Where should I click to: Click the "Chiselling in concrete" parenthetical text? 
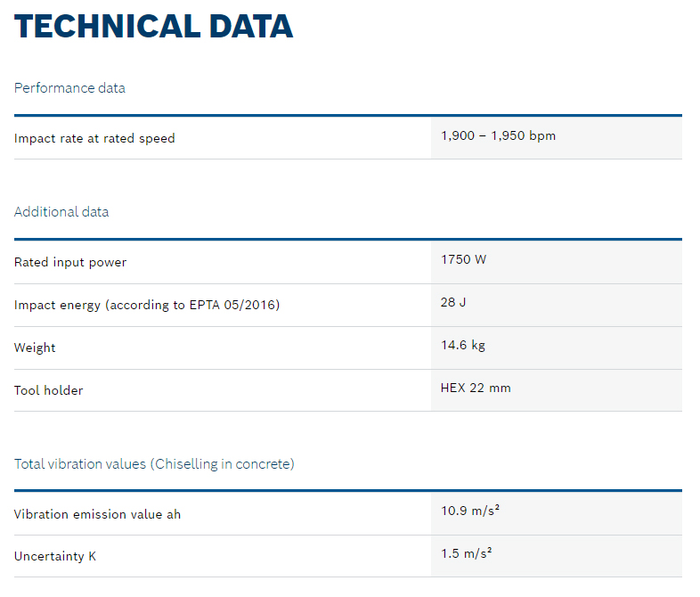pyautogui.click(x=223, y=464)
